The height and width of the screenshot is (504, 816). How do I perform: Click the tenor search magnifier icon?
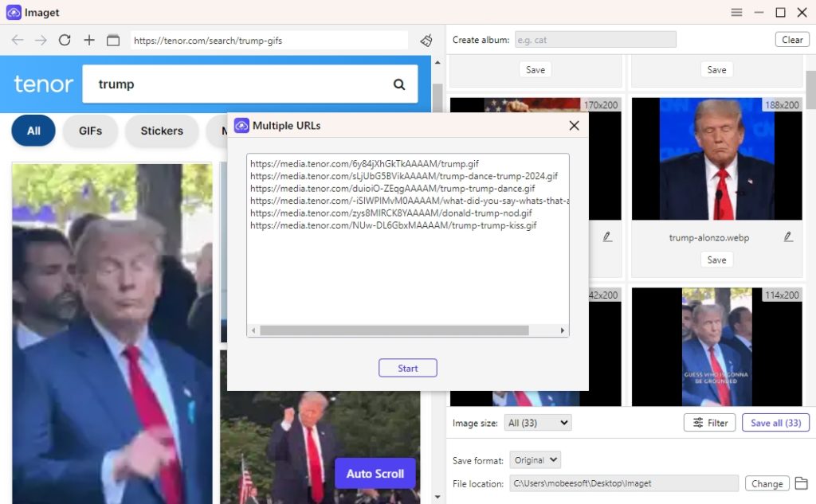(398, 83)
